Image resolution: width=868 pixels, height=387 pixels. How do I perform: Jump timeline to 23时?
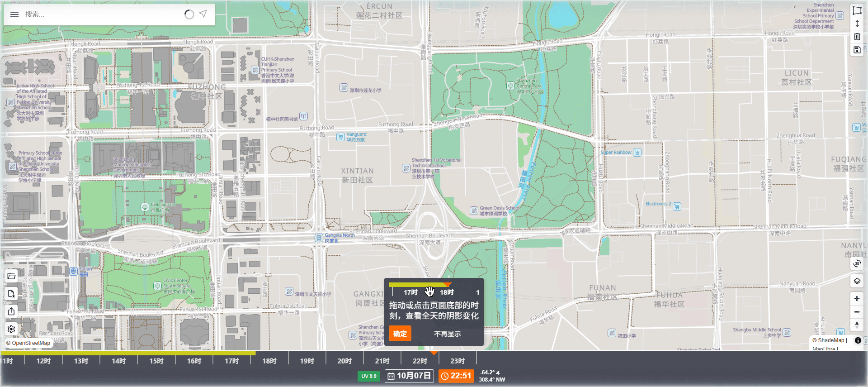point(458,361)
